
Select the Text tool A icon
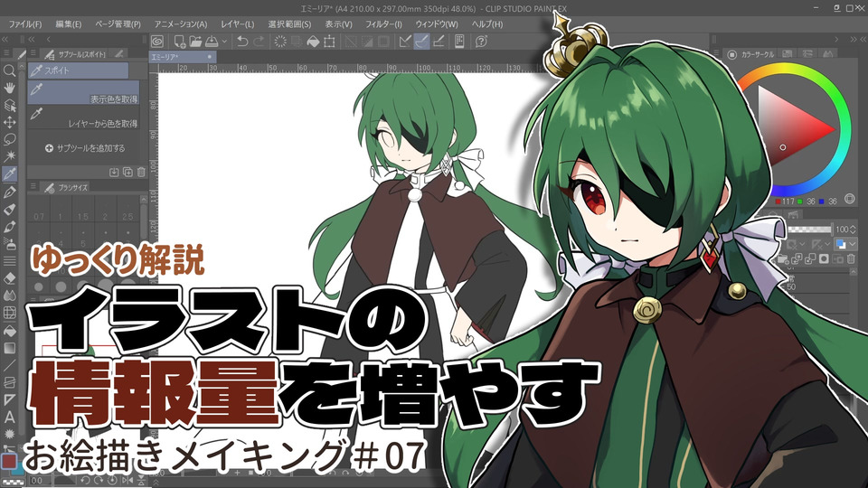[x=9, y=418]
